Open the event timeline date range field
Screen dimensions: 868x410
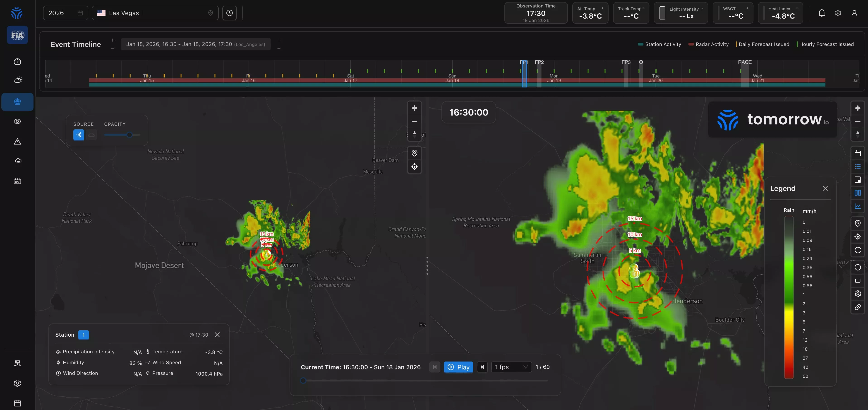[195, 44]
